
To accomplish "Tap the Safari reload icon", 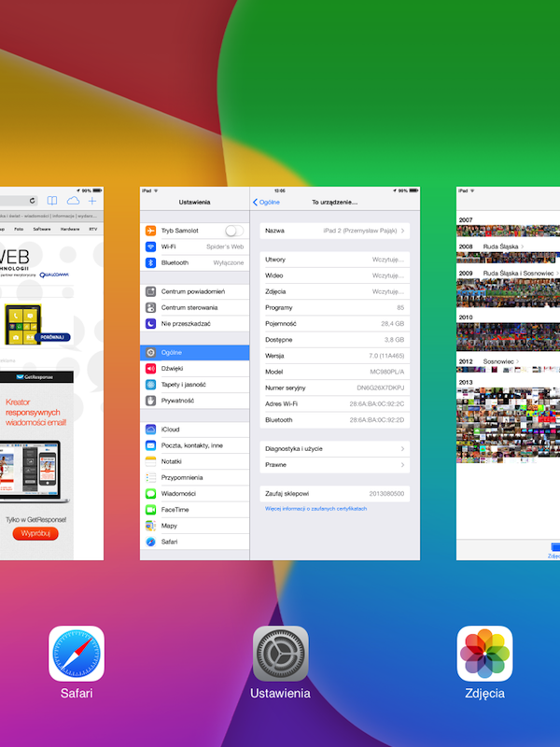I will (x=33, y=201).
